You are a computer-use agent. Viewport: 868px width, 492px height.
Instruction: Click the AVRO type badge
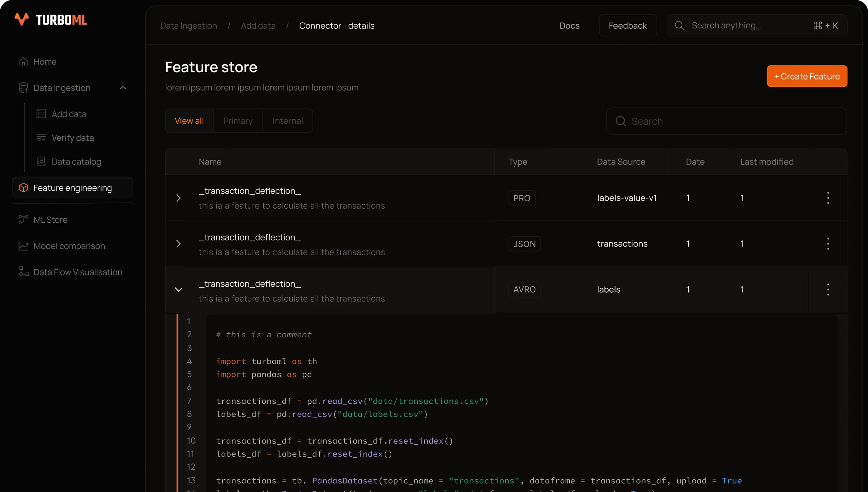524,290
